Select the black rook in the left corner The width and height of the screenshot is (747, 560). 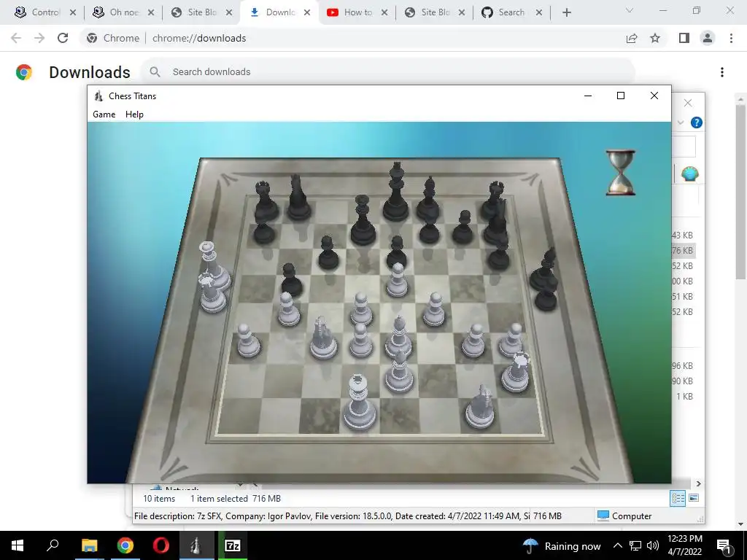(266, 201)
